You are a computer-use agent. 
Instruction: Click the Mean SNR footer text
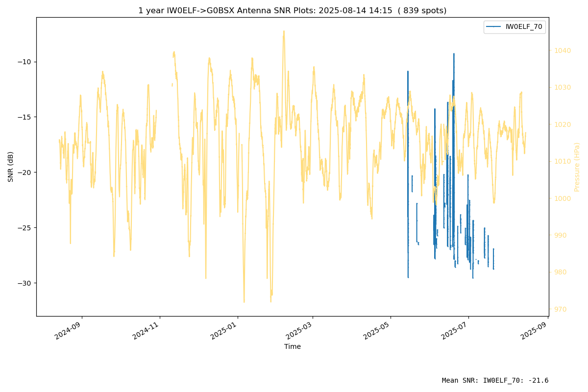(495, 380)
